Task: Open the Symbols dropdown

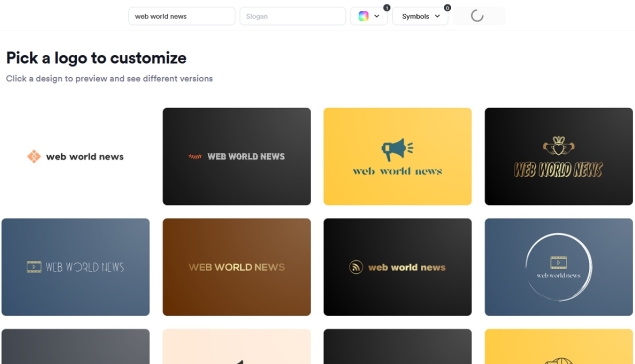Action: click(x=420, y=16)
